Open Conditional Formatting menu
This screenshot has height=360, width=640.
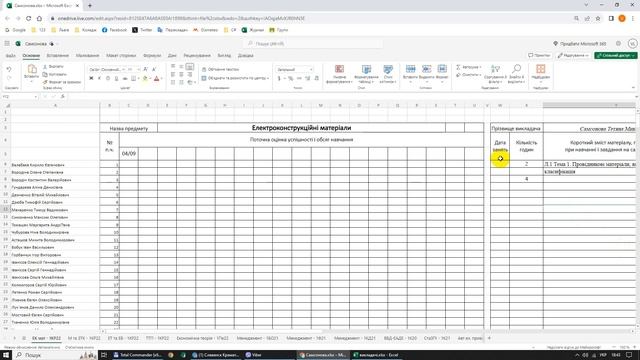pyautogui.click(x=339, y=74)
